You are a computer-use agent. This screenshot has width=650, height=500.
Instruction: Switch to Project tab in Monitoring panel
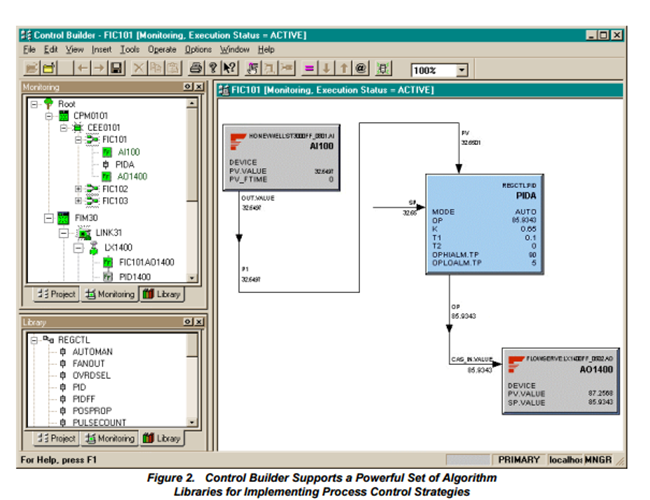click(x=56, y=294)
